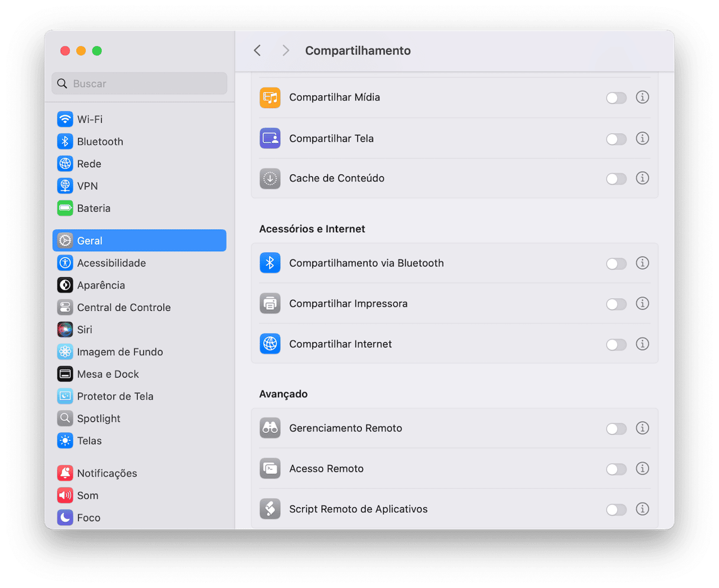
Task: Click the forward chevron button
Action: coord(286,51)
